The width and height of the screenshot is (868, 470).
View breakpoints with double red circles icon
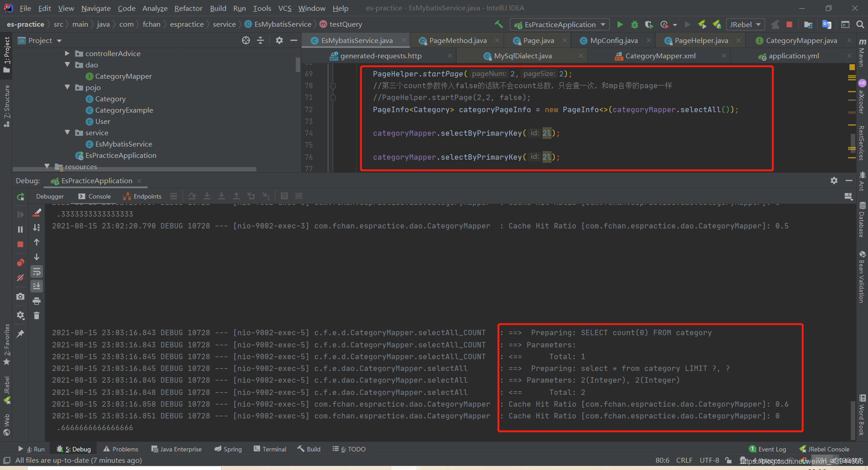click(20, 262)
